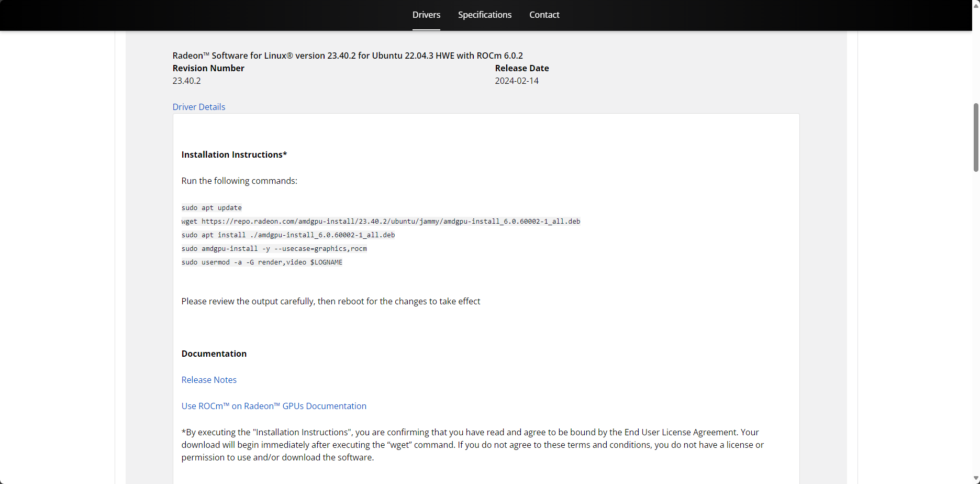This screenshot has width=980, height=484.
Task: Open the Driver Details link
Action: click(199, 107)
